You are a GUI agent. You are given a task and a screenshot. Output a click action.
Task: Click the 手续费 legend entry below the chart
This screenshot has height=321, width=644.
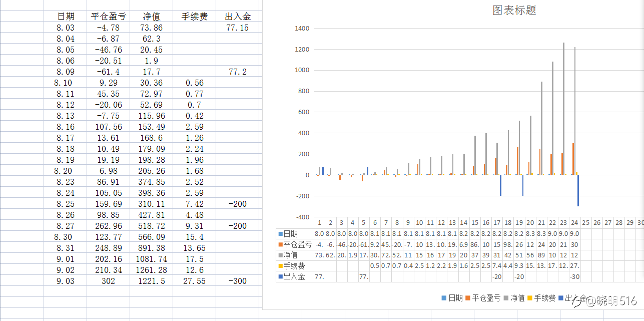point(541,298)
